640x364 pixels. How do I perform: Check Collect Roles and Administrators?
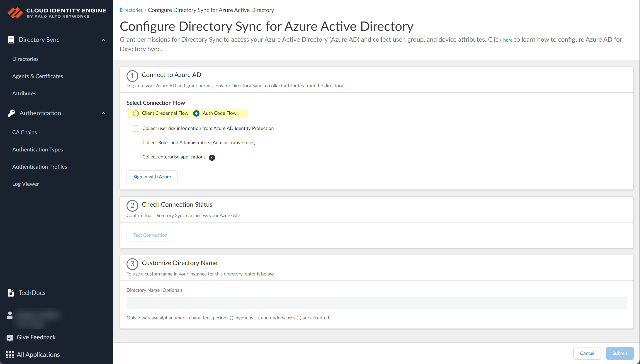(136, 143)
